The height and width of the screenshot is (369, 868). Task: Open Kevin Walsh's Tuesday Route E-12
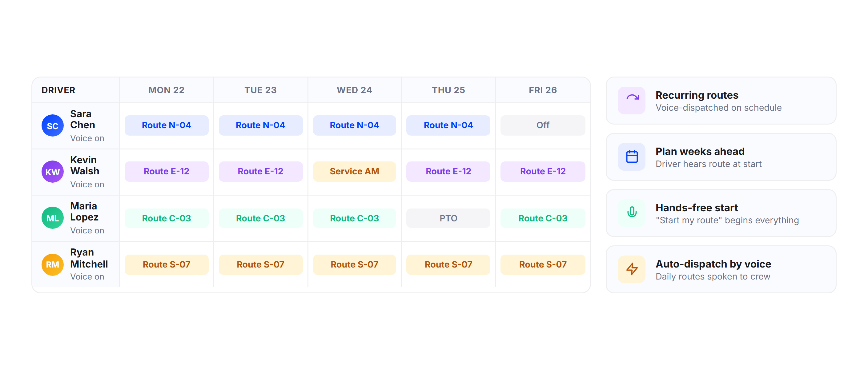click(260, 171)
